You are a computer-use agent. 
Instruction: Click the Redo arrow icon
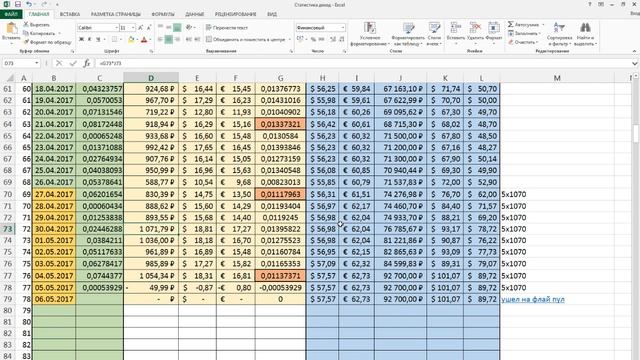click(44, 4)
